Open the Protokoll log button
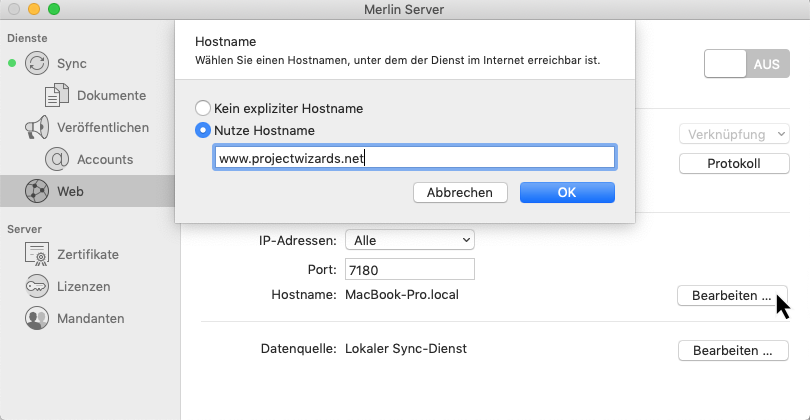810x420 pixels. [x=734, y=164]
